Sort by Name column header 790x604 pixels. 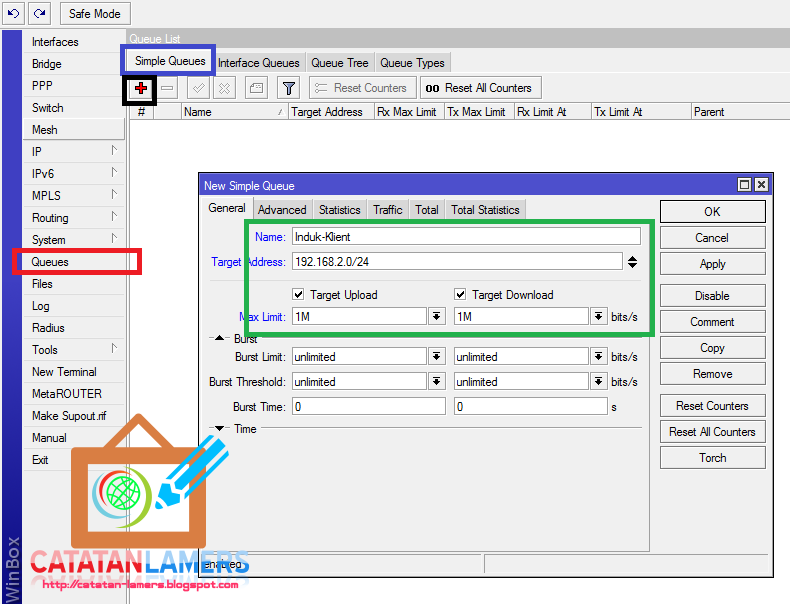click(x=234, y=112)
